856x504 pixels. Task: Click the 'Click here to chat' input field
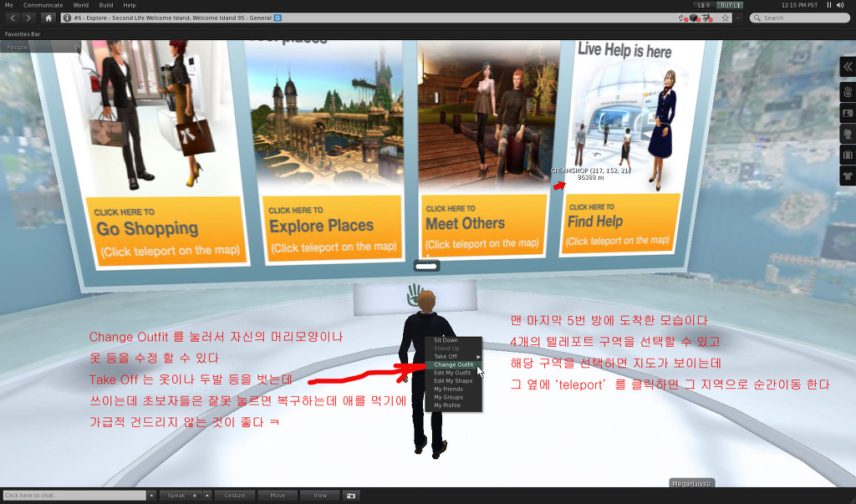pos(74,496)
